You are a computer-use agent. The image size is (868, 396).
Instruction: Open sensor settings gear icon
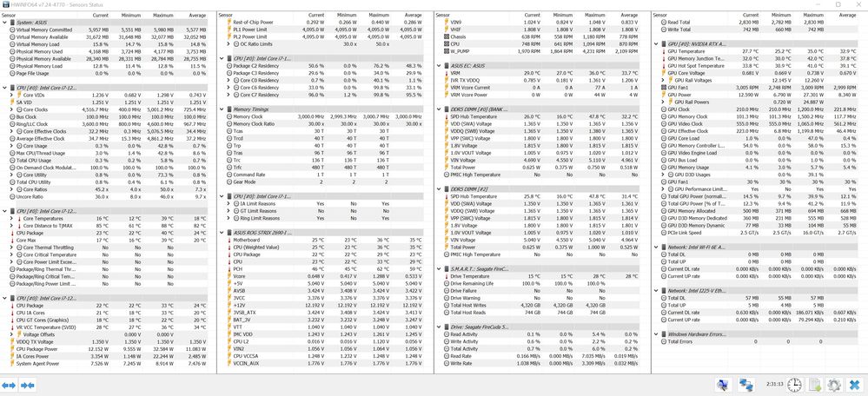point(834,385)
